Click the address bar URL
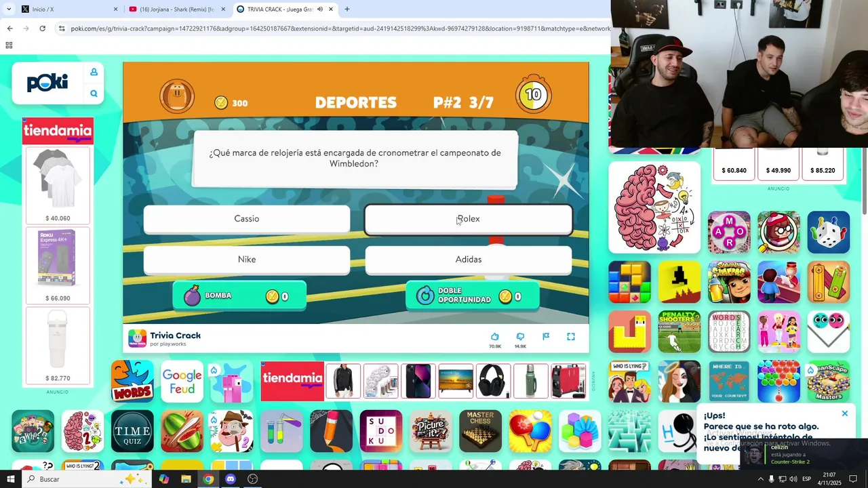 pos(340,28)
